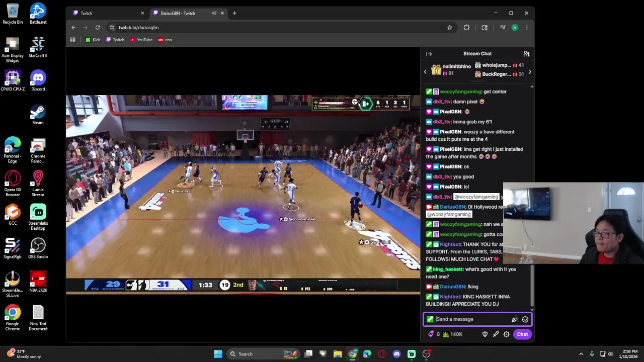Click the sword moderator tools icon
644x362 pixels.
tap(496, 334)
